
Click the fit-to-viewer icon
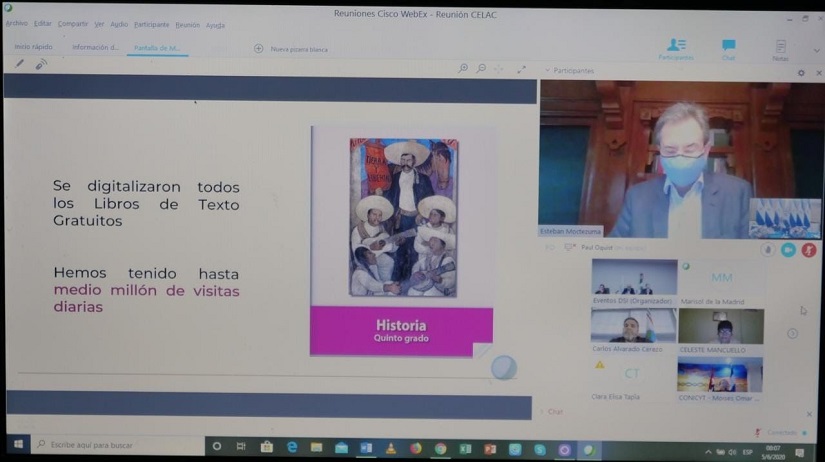pos(499,69)
